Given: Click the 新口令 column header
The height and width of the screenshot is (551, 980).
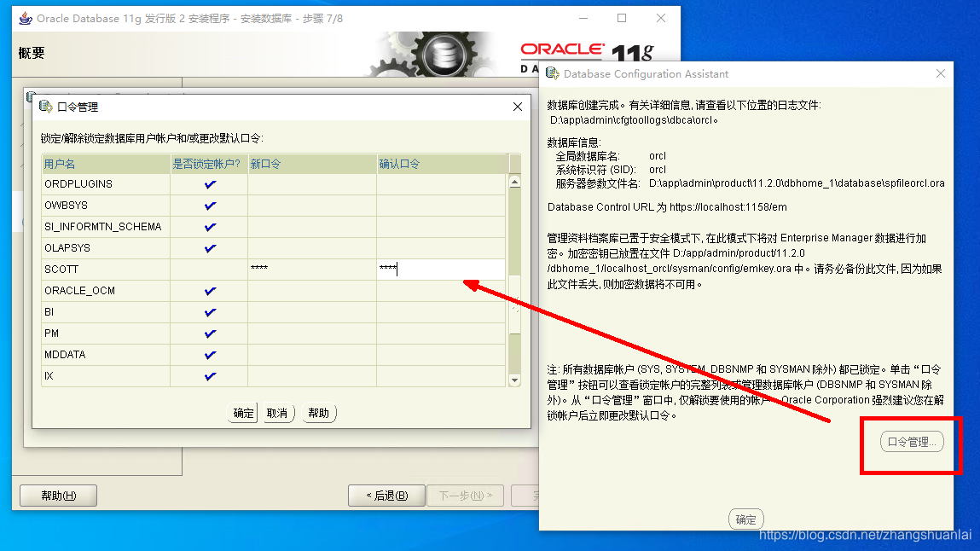Looking at the screenshot, I should coord(312,164).
